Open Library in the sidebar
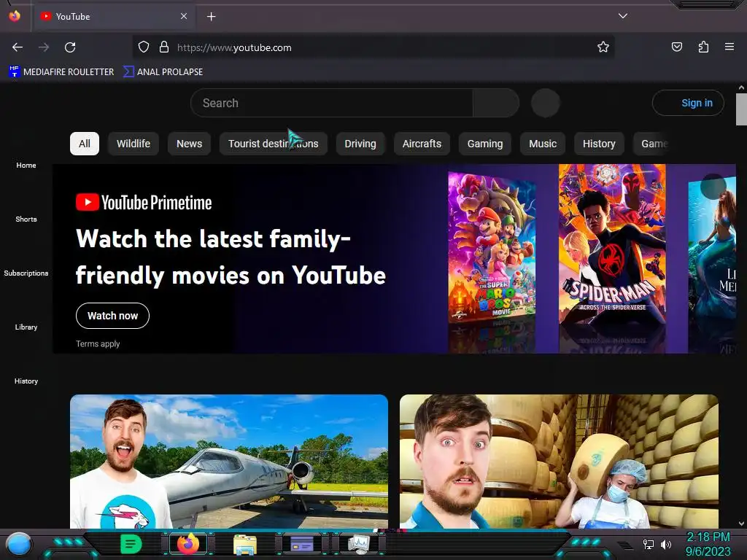The width and height of the screenshot is (747, 560). point(26,327)
